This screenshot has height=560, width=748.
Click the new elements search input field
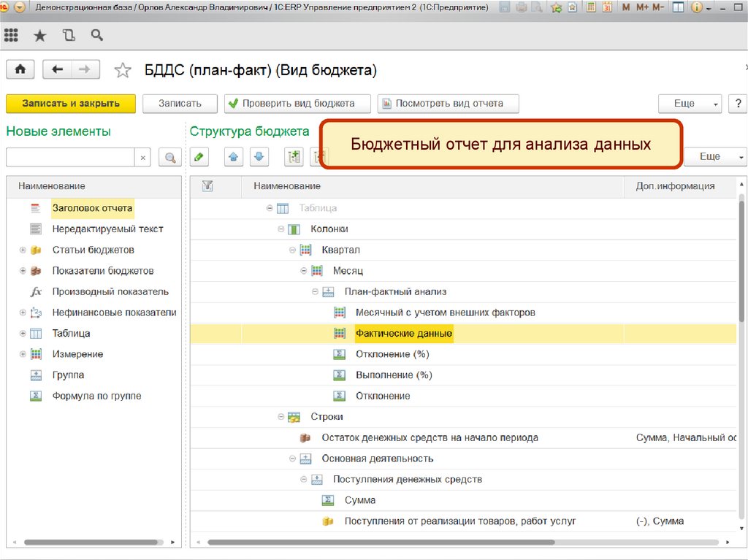[70, 157]
